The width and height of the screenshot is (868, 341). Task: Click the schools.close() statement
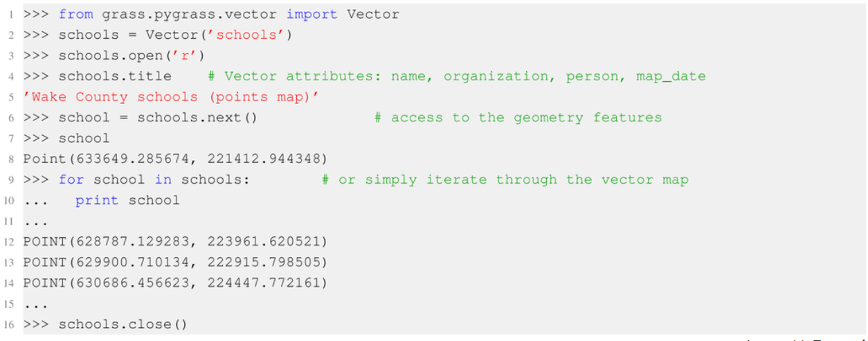[123, 324]
